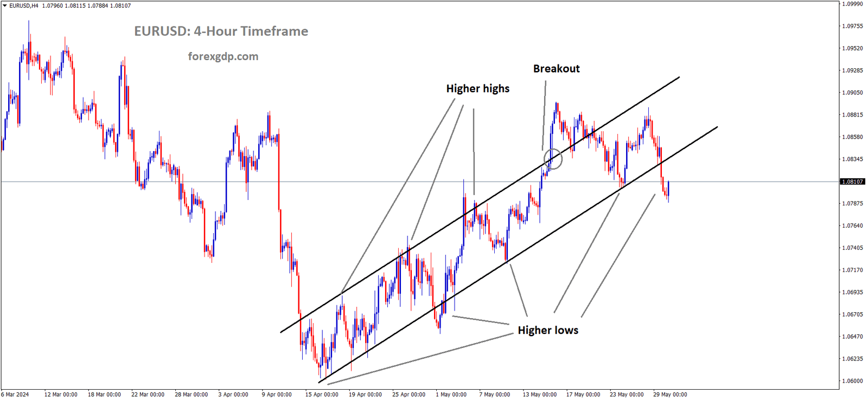Click the 7 May 00:00 date label

(x=494, y=395)
